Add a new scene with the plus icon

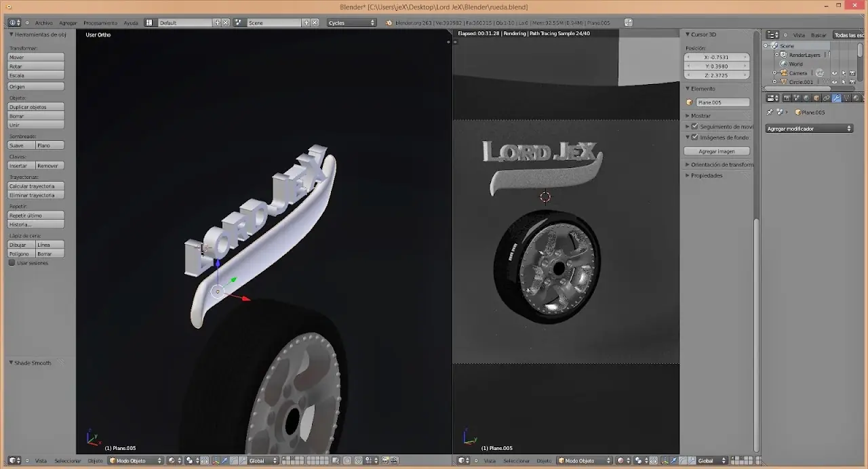307,22
